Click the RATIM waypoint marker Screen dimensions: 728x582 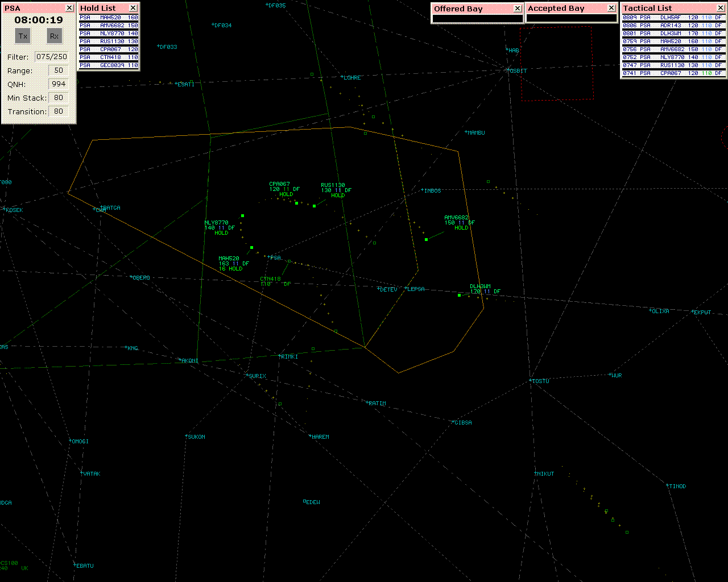coord(376,403)
